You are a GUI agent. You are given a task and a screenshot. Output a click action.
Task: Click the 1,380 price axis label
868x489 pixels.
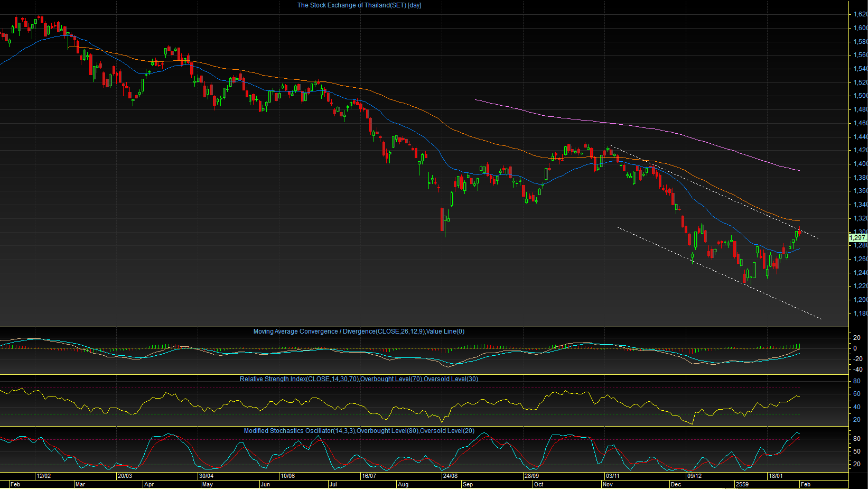pos(860,178)
